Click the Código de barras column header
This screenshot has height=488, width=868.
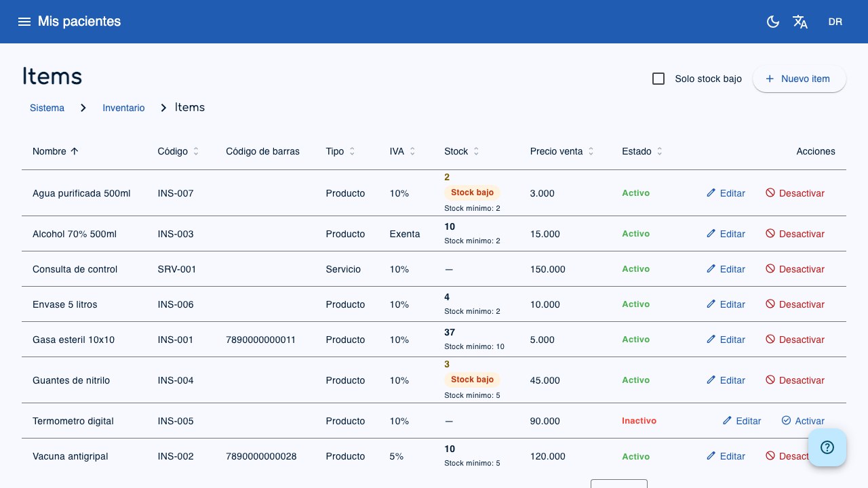[262, 151]
